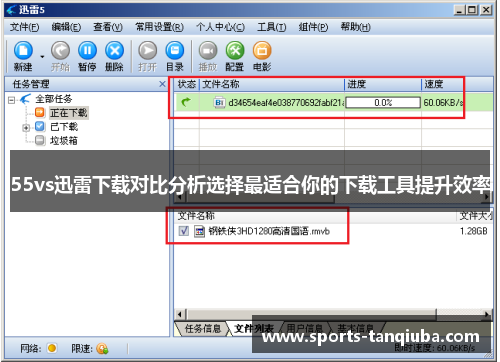Open the 组件(P) menu
The height and width of the screenshot is (362, 500).
313,27
